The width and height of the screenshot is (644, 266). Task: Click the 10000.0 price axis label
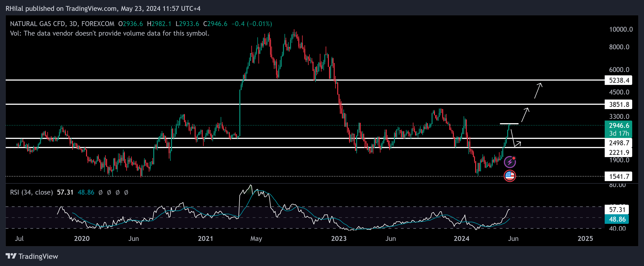621,29
